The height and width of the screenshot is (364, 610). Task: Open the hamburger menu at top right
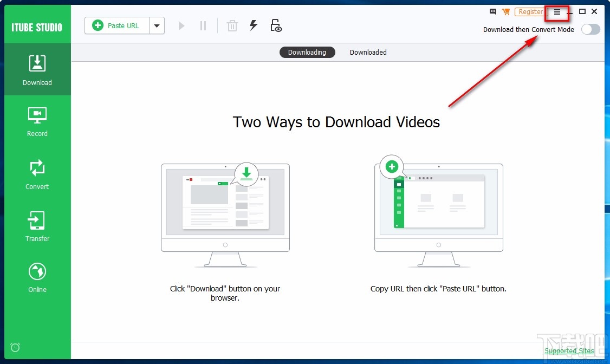(556, 11)
